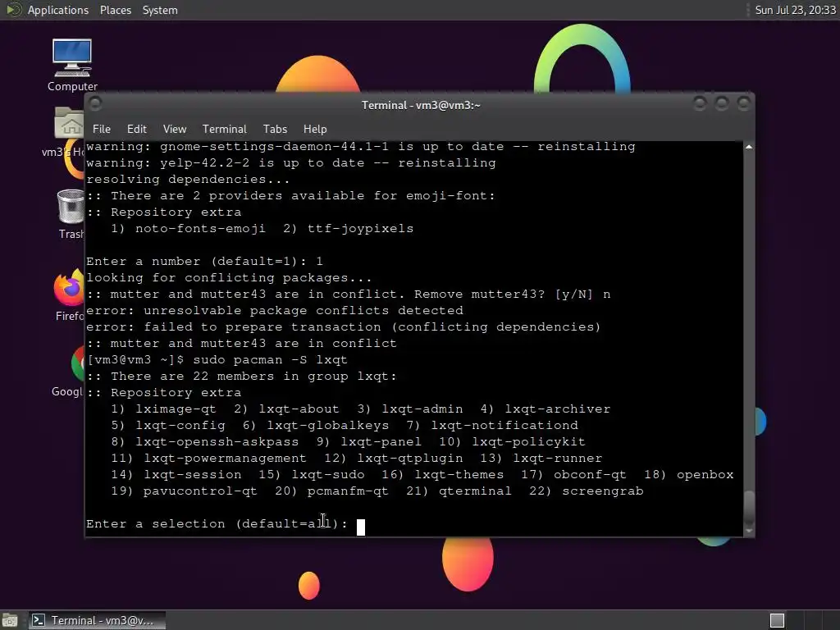The image size is (840, 630).
Task: Click the text '1) noto-fonts-emoji'
Action: point(188,229)
